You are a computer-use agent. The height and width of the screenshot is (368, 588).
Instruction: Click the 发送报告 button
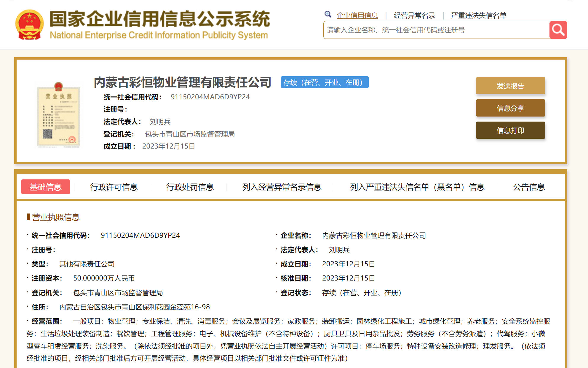click(510, 86)
